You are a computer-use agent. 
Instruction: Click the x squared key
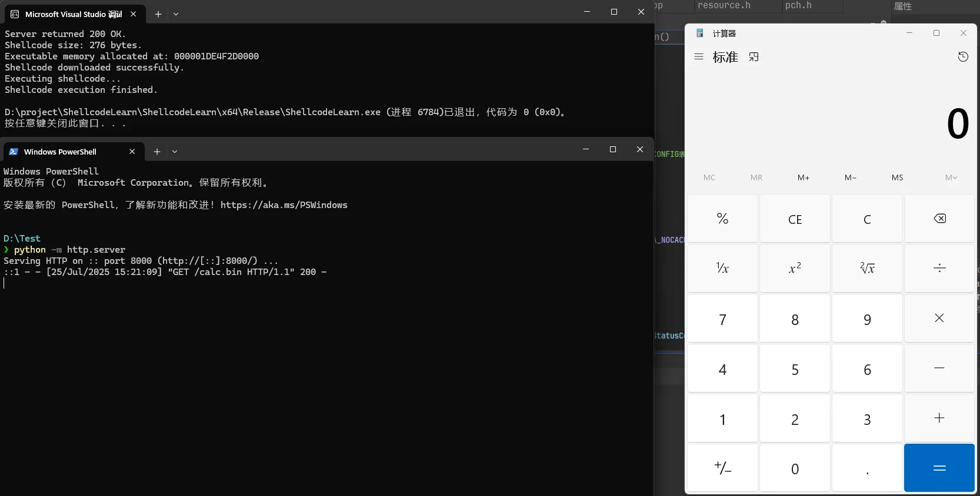click(x=795, y=269)
